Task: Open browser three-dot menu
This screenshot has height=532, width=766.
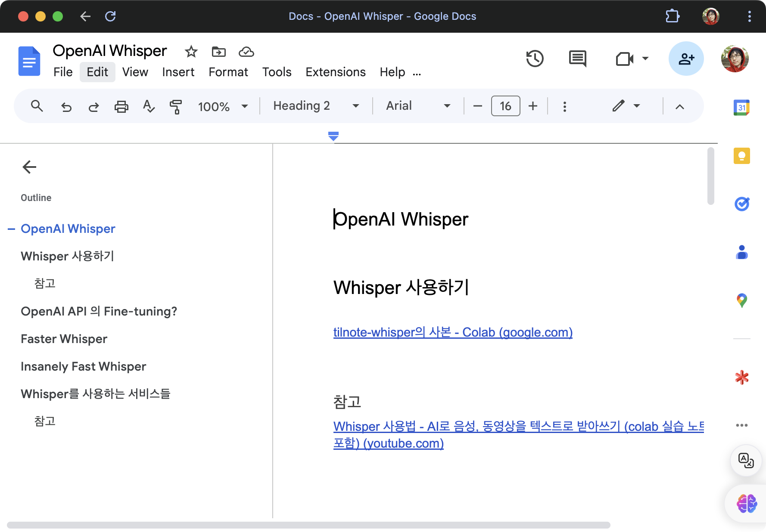Action: (x=750, y=16)
